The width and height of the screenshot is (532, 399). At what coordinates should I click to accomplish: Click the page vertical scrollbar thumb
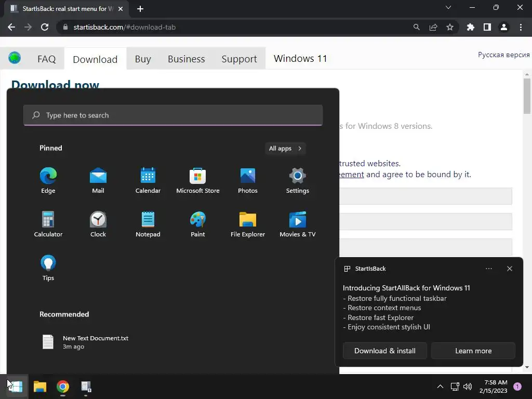pyautogui.click(x=527, y=96)
